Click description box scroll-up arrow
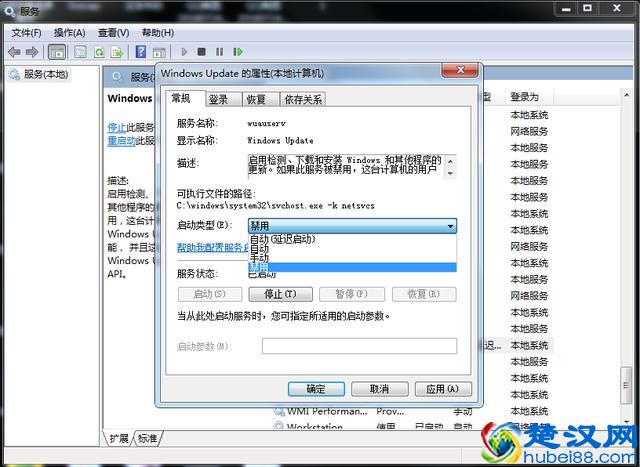The height and width of the screenshot is (467, 640). click(450, 161)
